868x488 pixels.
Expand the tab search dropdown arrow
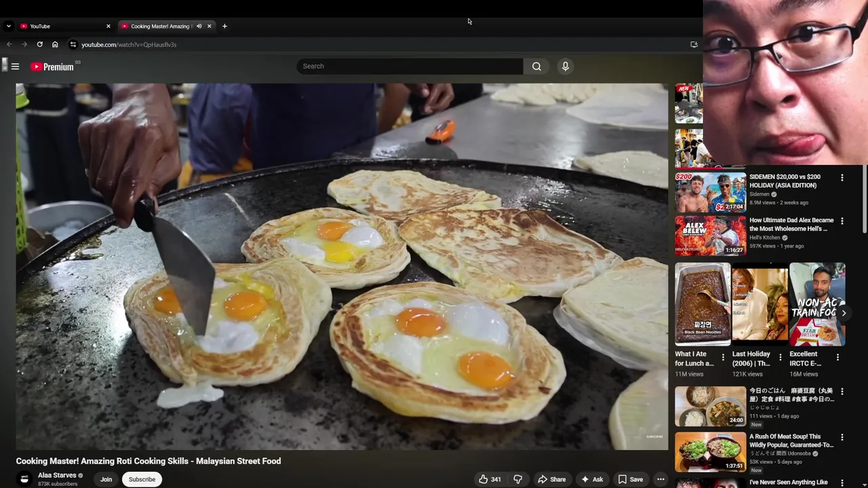tap(8, 26)
